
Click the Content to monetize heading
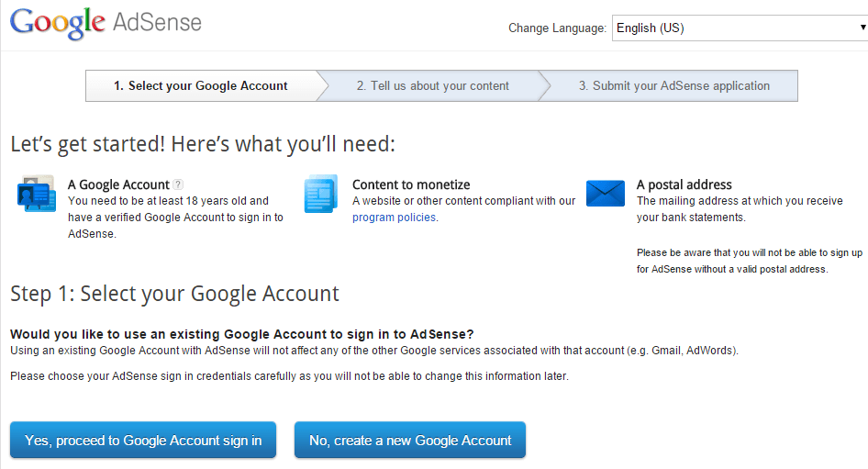(411, 184)
